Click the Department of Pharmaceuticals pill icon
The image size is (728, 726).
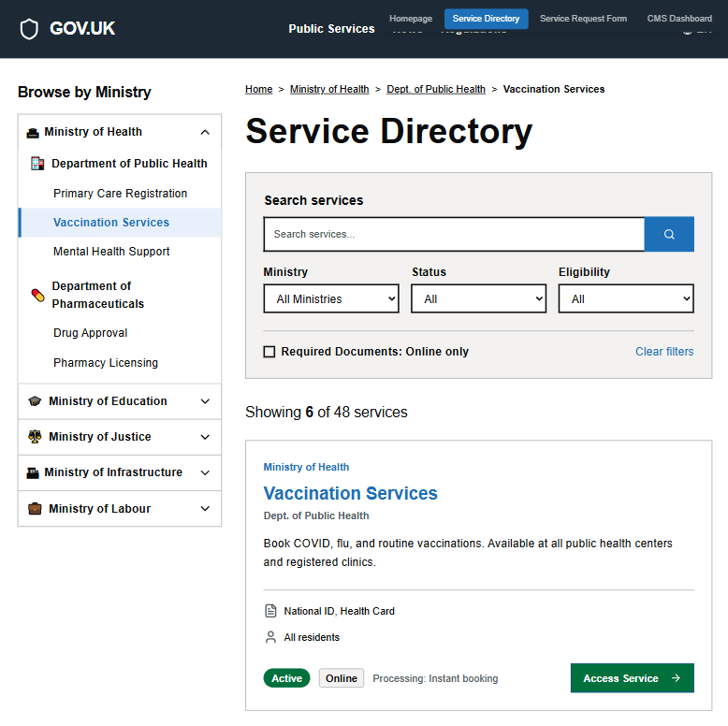point(37,295)
